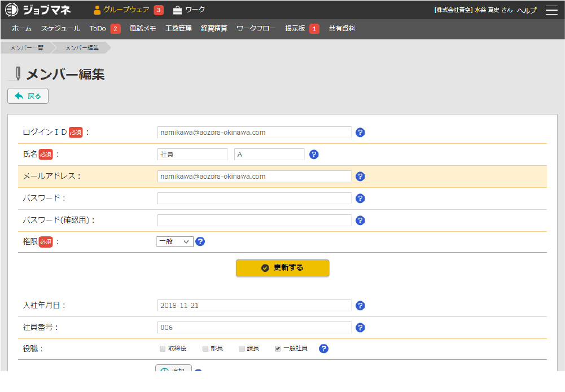Click the 掲示板 notification badge 1
The width and height of the screenshot is (565, 392).
pos(314,29)
